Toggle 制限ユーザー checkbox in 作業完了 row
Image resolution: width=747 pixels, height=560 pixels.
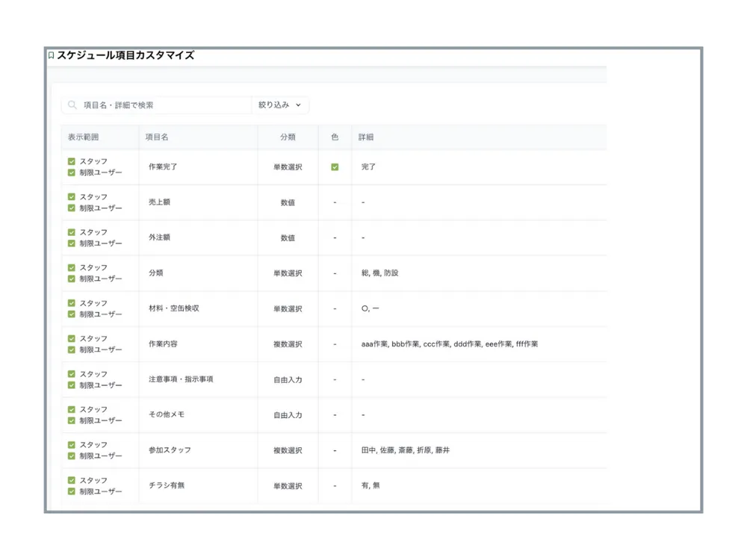coord(72,172)
